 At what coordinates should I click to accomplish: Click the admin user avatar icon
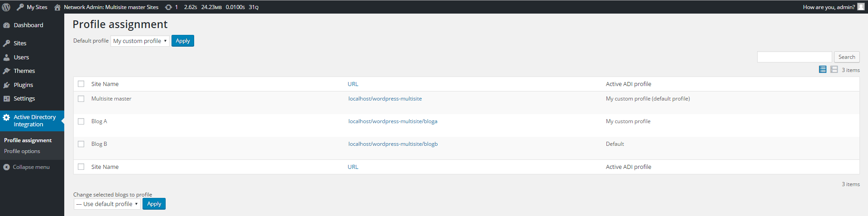(861, 6)
